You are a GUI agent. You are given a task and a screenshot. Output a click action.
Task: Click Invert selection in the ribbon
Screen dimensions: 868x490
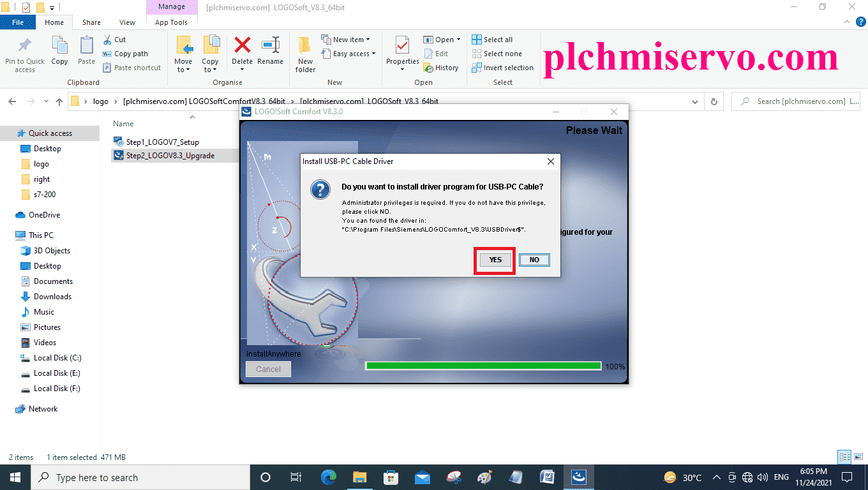pyautogui.click(x=502, y=68)
